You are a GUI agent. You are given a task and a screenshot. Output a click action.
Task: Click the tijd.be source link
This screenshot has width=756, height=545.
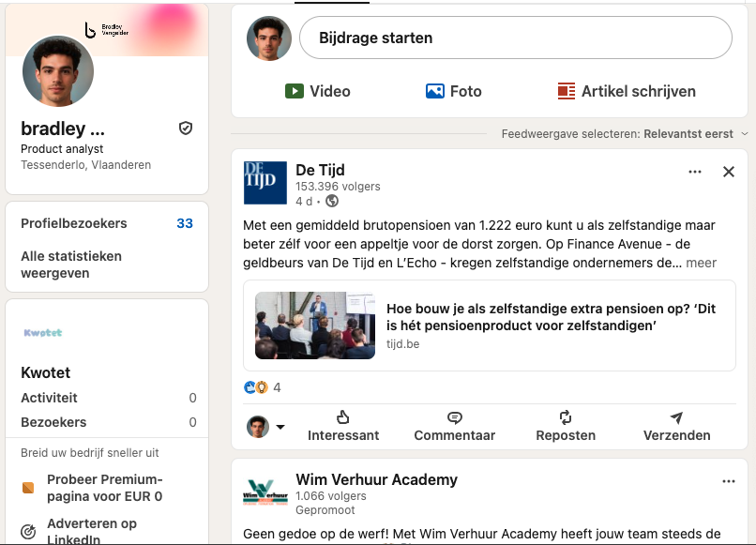click(x=402, y=344)
